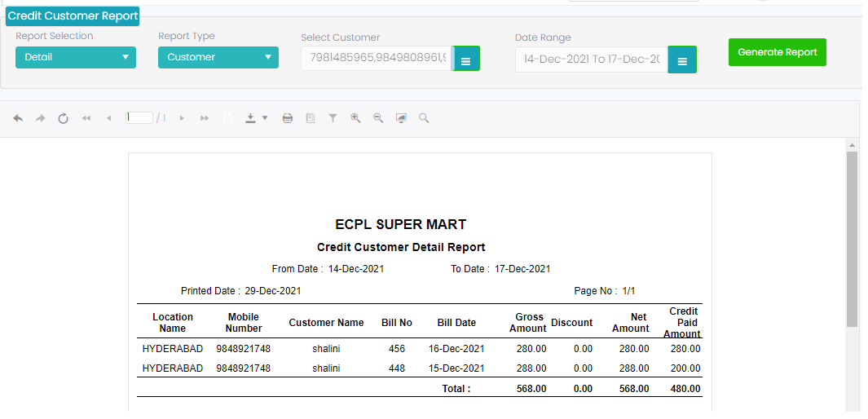This screenshot has height=419, width=868.
Task: Click bill date 15-Dec-2021
Action: [x=456, y=368]
